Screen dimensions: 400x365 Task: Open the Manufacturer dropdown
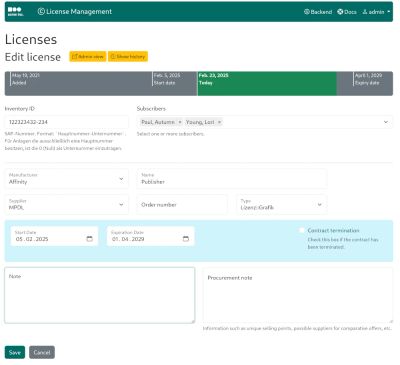click(66, 179)
